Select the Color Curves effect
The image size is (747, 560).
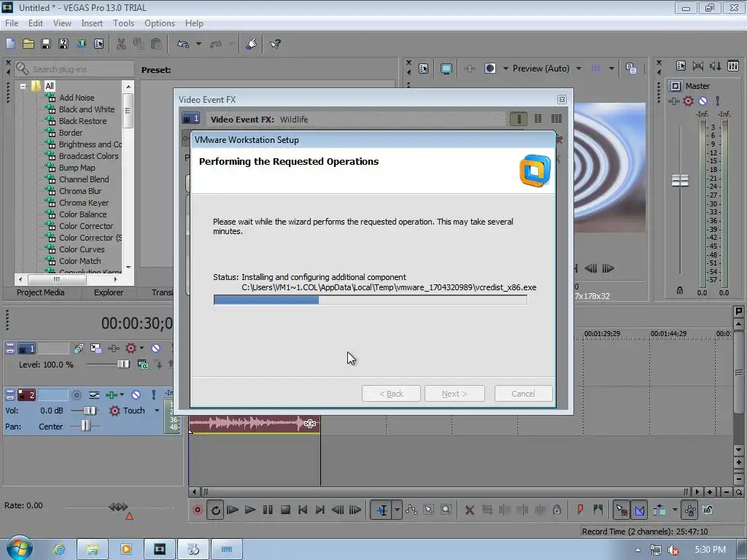tap(82, 249)
